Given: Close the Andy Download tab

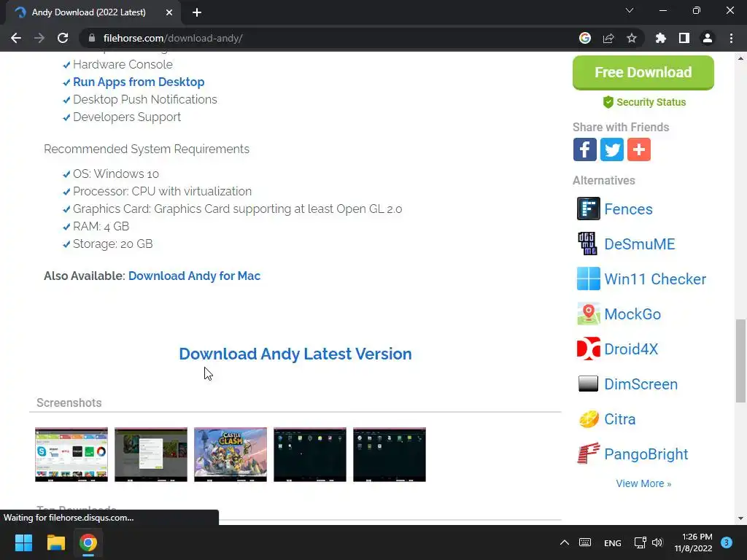Looking at the screenshot, I should [169, 12].
